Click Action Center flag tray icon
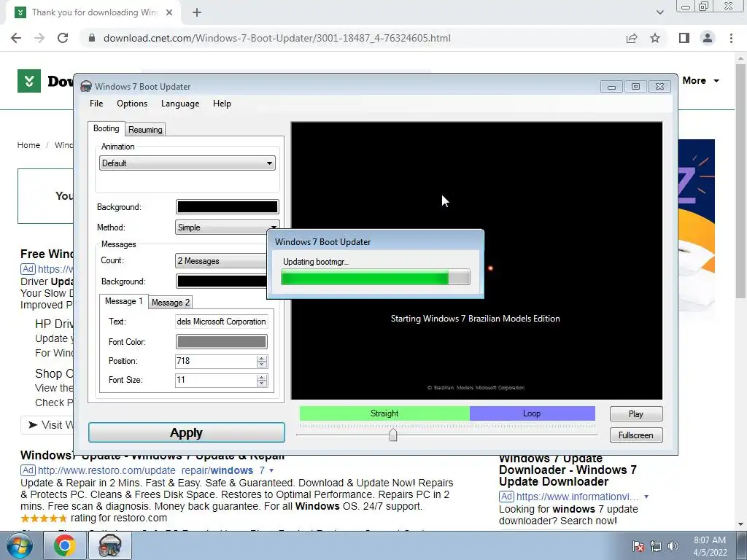This screenshot has width=747, height=560. pos(638,546)
